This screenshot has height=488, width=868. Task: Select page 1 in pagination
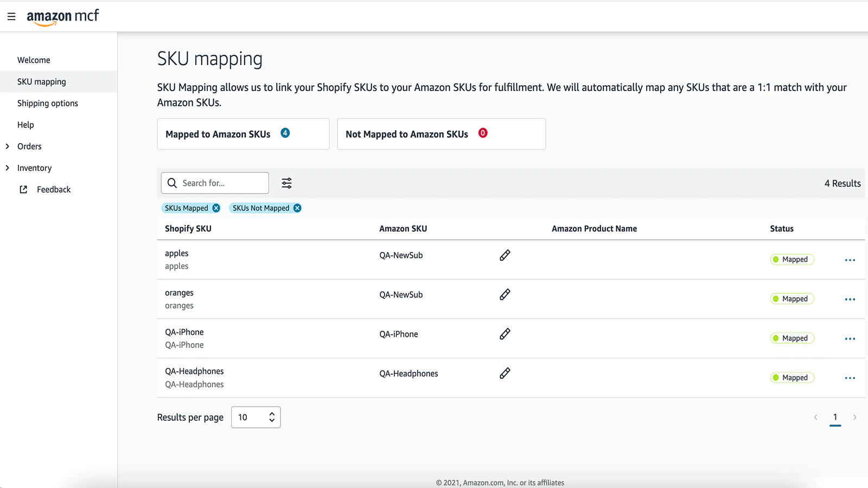[835, 417]
